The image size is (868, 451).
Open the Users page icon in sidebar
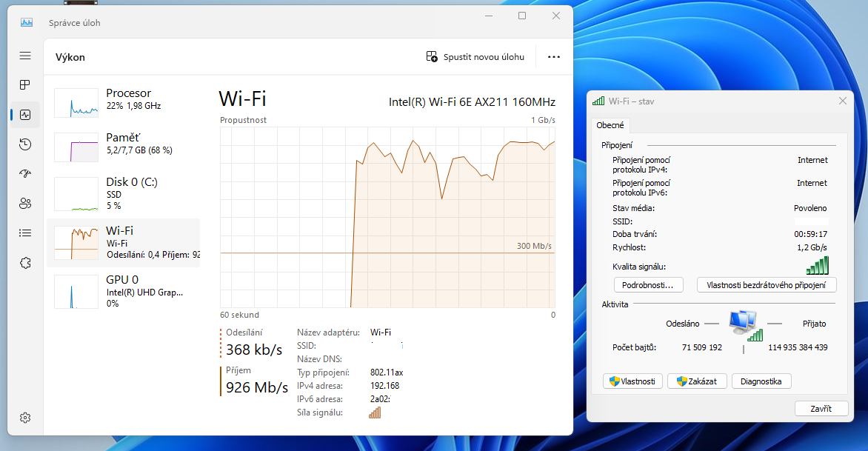coord(25,203)
